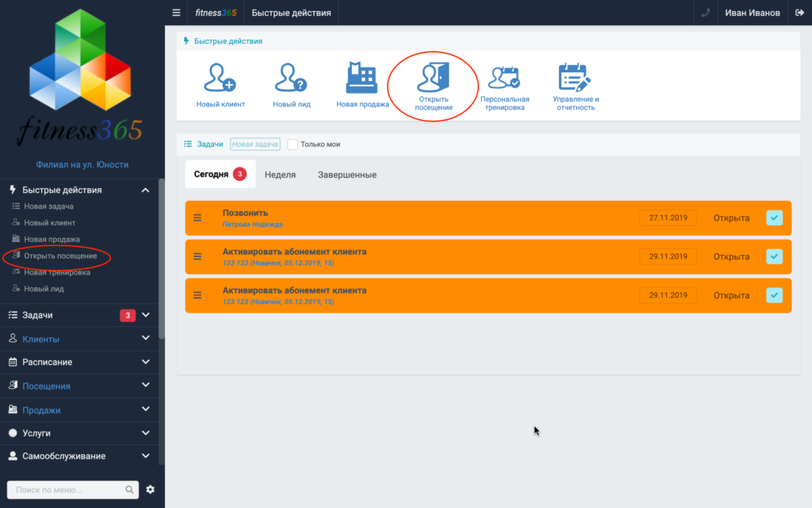Expand the Расписание sidebar section
812x508 pixels.
[146, 362]
